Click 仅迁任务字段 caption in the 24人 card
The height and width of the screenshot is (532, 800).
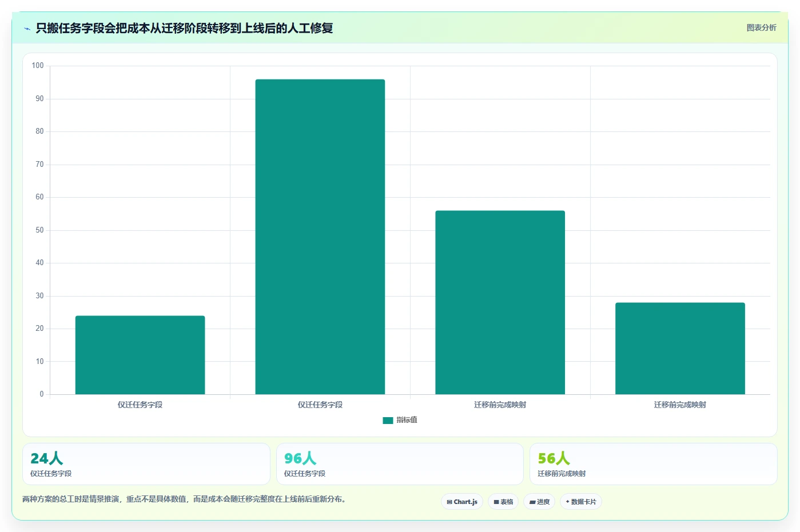(x=51, y=474)
